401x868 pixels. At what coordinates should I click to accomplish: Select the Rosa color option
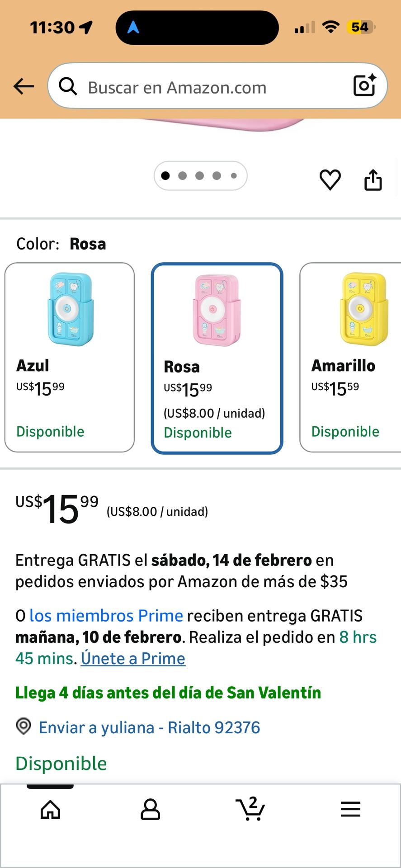217,358
